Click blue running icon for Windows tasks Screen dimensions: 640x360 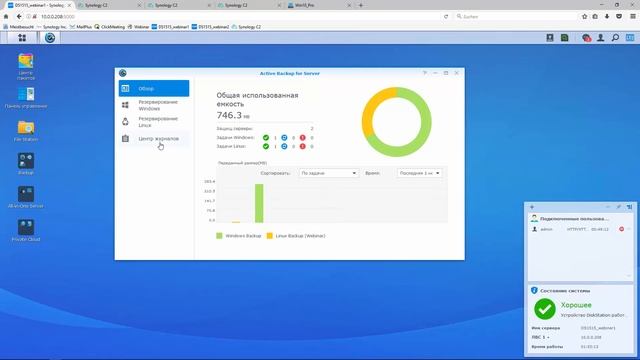[x=284, y=138]
